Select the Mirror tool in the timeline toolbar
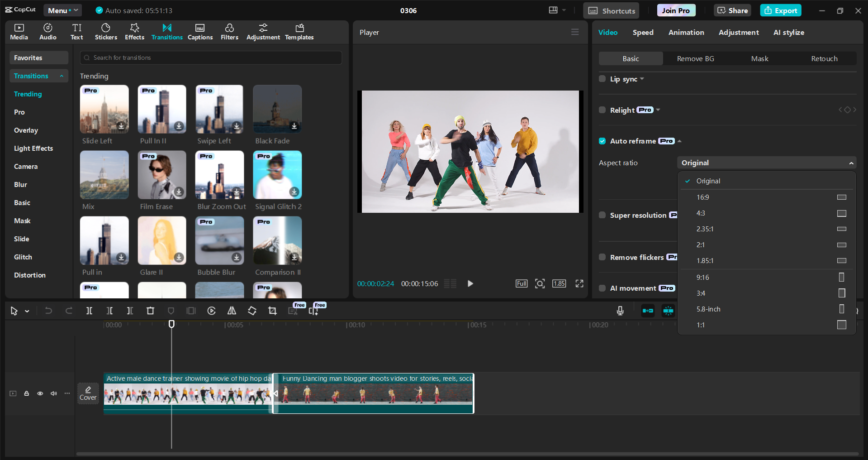Screen dimensions: 868x460 (232, 311)
